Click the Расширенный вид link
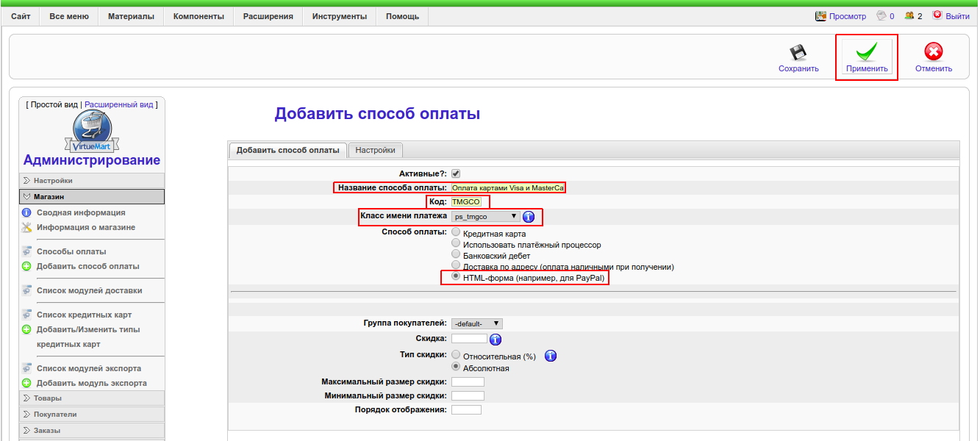980x441 pixels. click(118, 104)
